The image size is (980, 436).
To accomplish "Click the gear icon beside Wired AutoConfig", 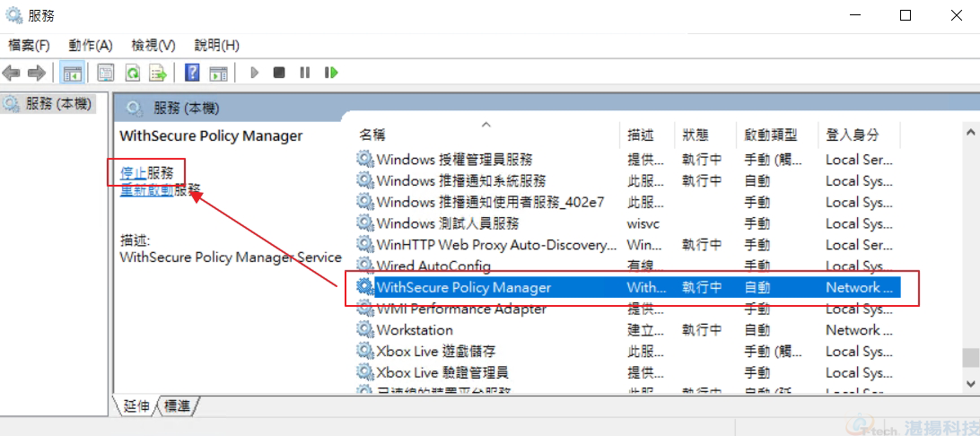I will click(x=364, y=266).
